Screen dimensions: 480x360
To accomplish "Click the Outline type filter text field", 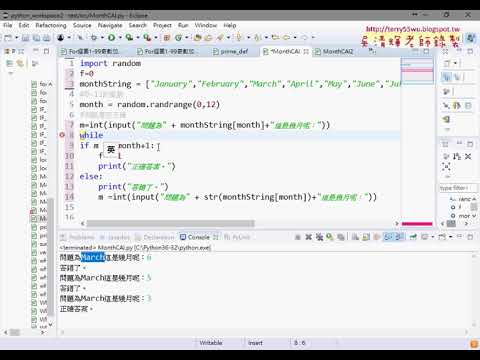I will click(x=458, y=188).
